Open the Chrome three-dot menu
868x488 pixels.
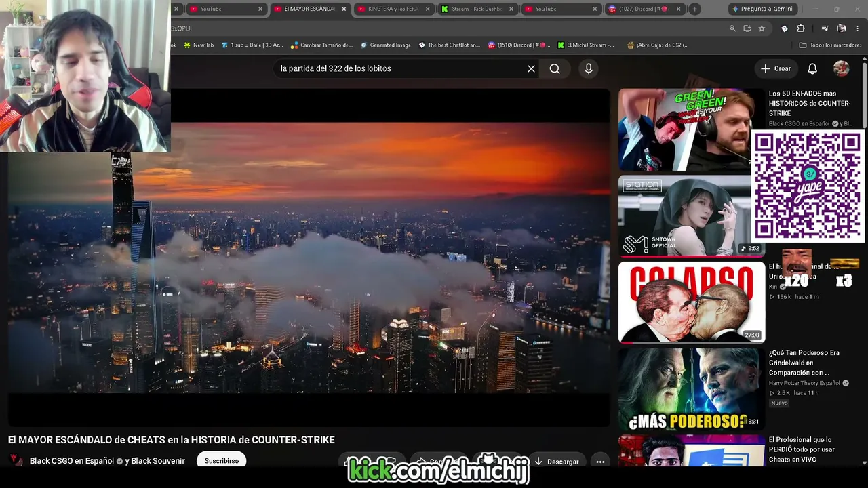point(859,28)
